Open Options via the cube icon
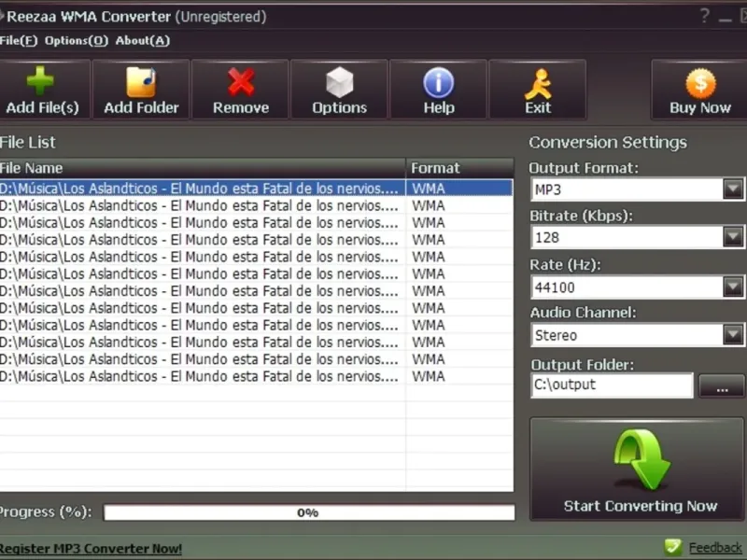747x560 pixels. (x=339, y=82)
